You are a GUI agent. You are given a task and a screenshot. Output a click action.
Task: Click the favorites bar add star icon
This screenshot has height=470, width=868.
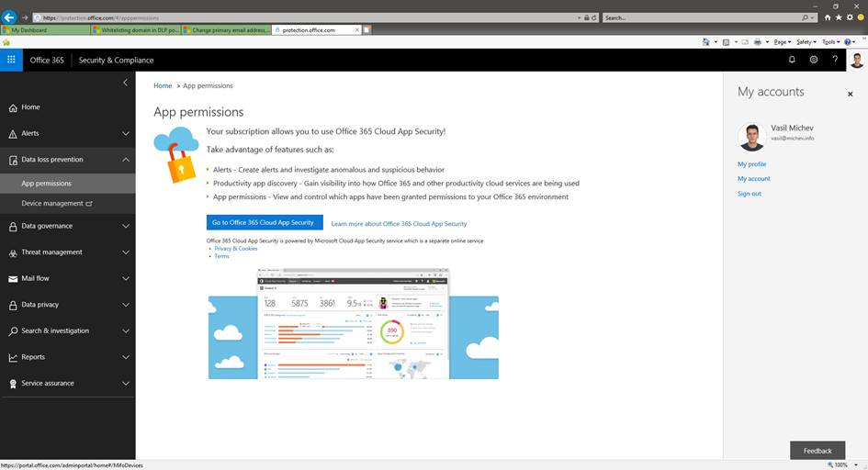click(6, 42)
